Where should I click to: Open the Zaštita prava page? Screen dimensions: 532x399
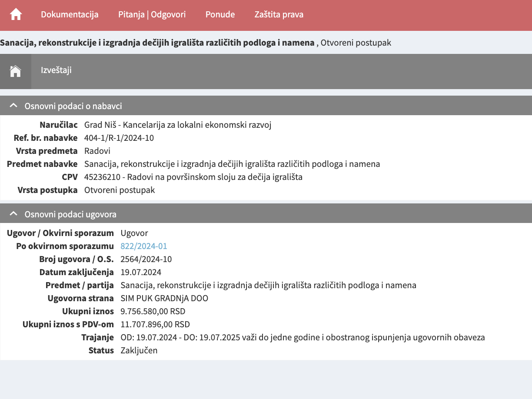(x=279, y=14)
